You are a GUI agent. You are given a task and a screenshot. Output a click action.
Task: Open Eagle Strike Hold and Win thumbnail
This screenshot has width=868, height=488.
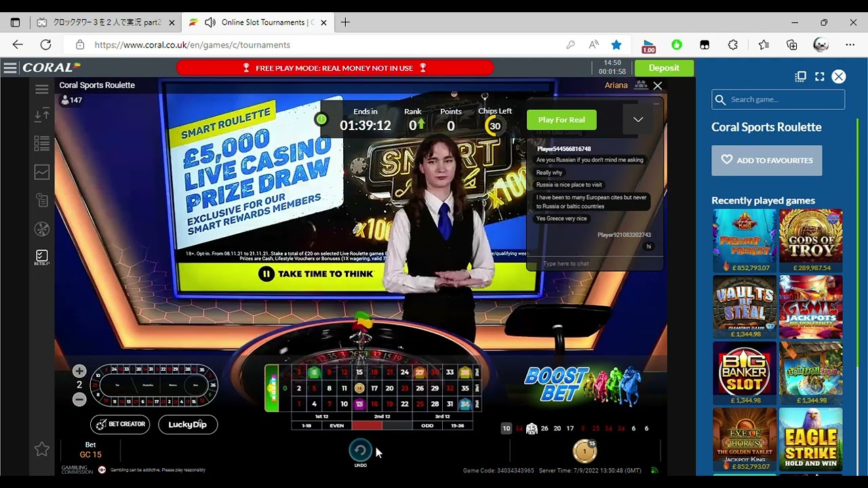click(811, 439)
